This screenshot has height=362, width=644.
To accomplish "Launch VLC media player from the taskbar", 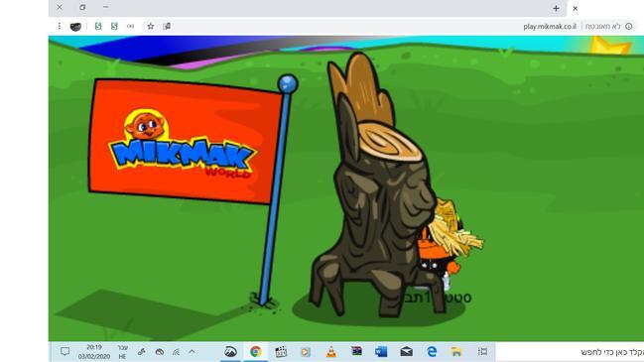I will pos(331,352).
